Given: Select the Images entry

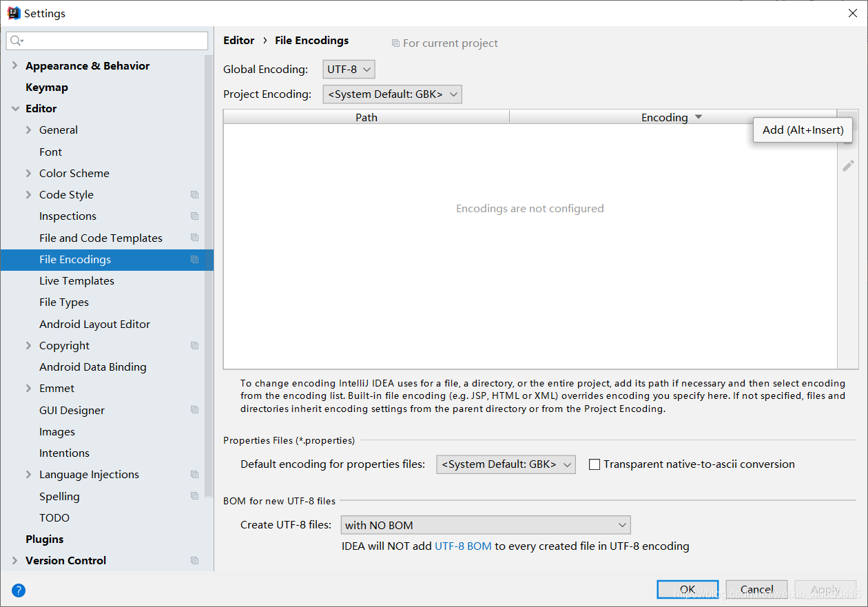Looking at the screenshot, I should coord(57,432).
